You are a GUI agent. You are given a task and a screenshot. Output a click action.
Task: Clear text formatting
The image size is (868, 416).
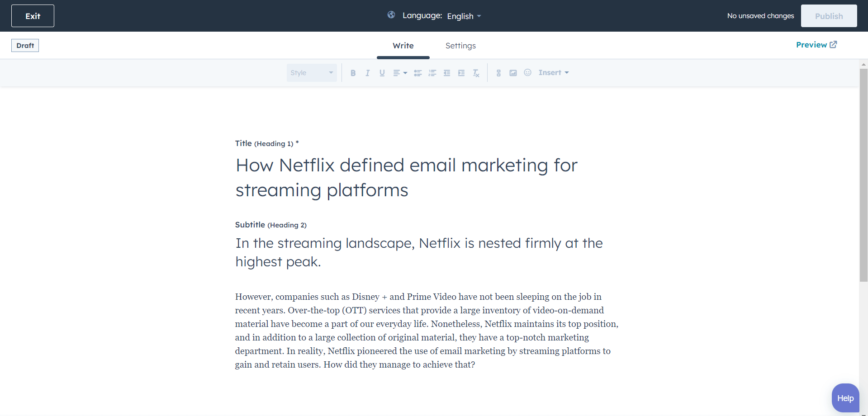click(476, 73)
